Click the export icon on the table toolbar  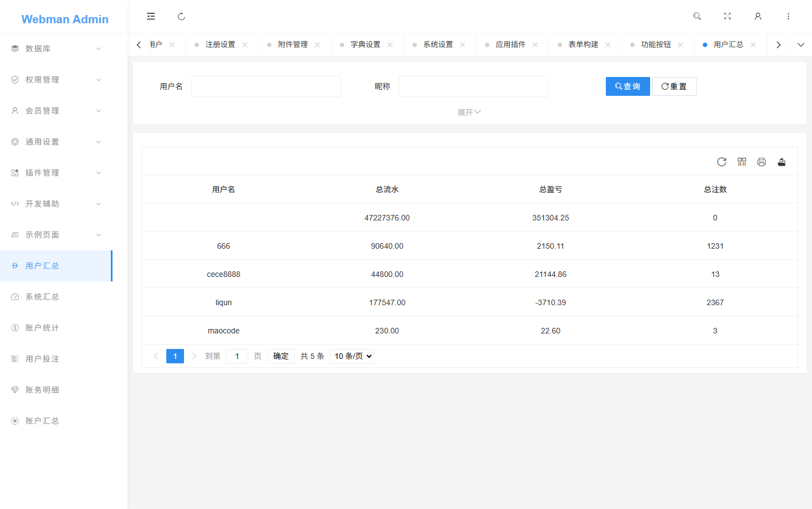pyautogui.click(x=782, y=162)
